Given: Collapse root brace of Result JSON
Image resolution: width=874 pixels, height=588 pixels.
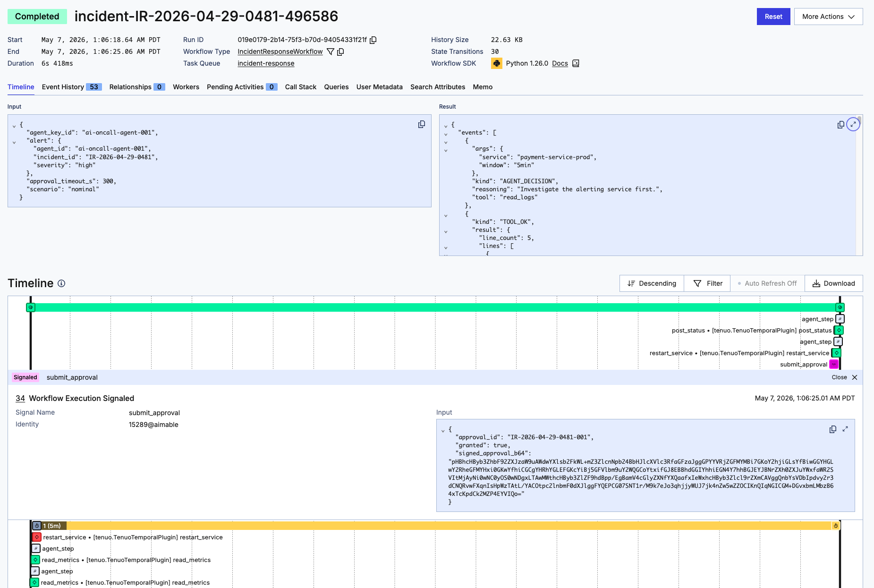Looking at the screenshot, I should coord(446,126).
